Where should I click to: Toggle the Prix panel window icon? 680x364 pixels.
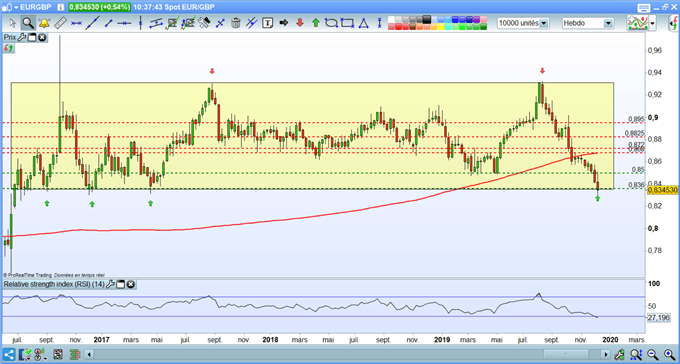click(x=32, y=38)
